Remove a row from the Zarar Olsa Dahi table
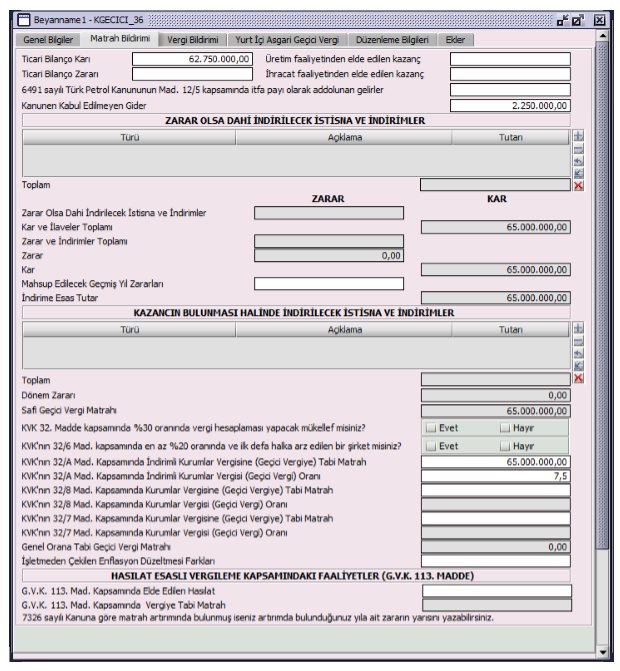 tap(578, 149)
